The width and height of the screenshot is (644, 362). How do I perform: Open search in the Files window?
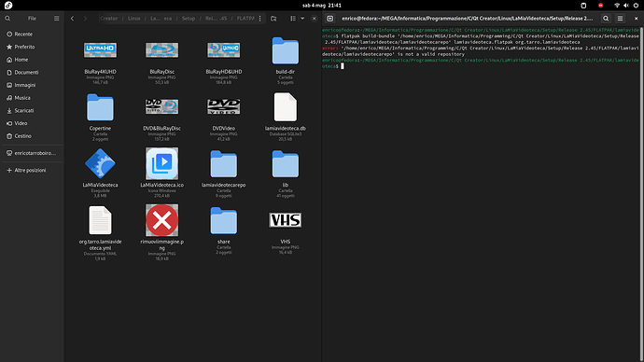(7, 19)
